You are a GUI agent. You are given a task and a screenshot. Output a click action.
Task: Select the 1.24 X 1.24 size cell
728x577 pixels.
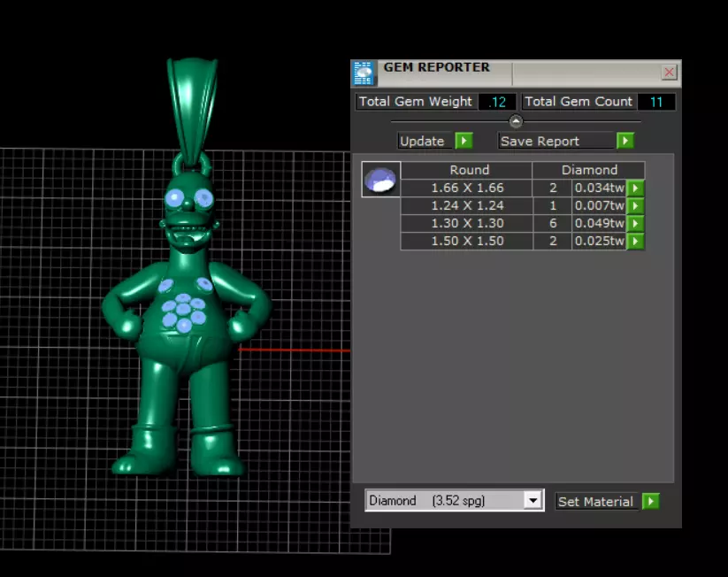coord(466,206)
